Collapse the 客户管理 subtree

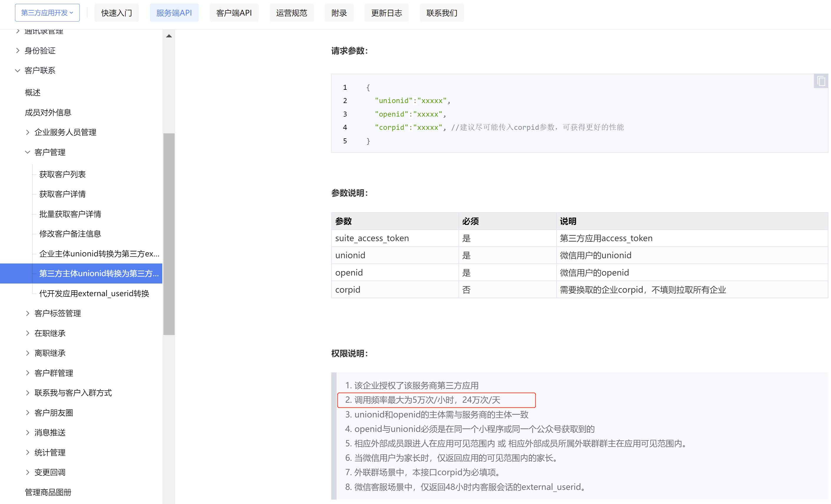click(28, 152)
